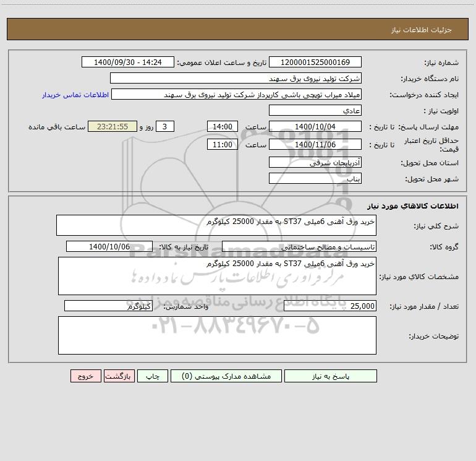Click the delivery city field بناب
The height and width of the screenshot is (461, 476).
tap(315, 178)
